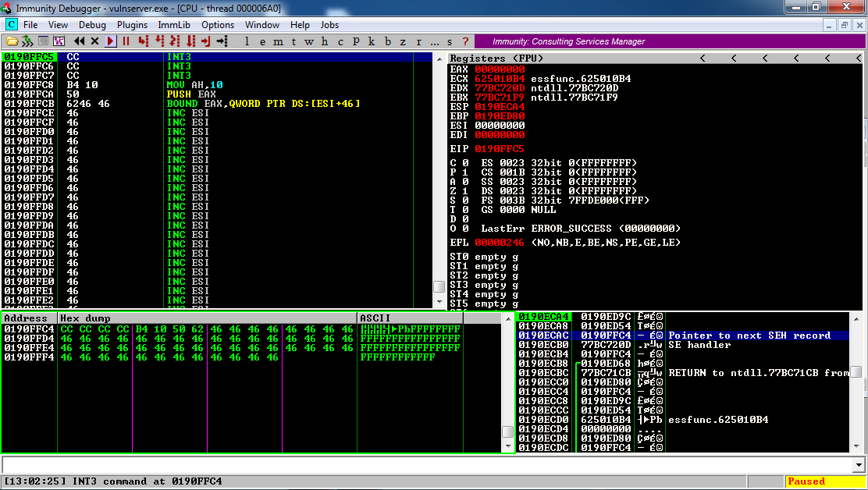Click the Open file folder icon
Image resolution: width=868 pixels, height=490 pixels.
12,41
